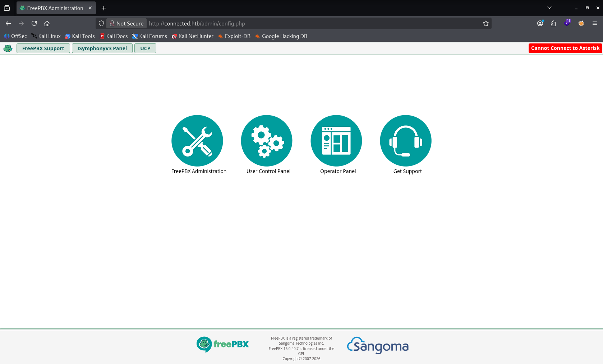Image resolution: width=603 pixels, height=364 pixels.
Task: Go to browser home page
Action: pos(47,23)
